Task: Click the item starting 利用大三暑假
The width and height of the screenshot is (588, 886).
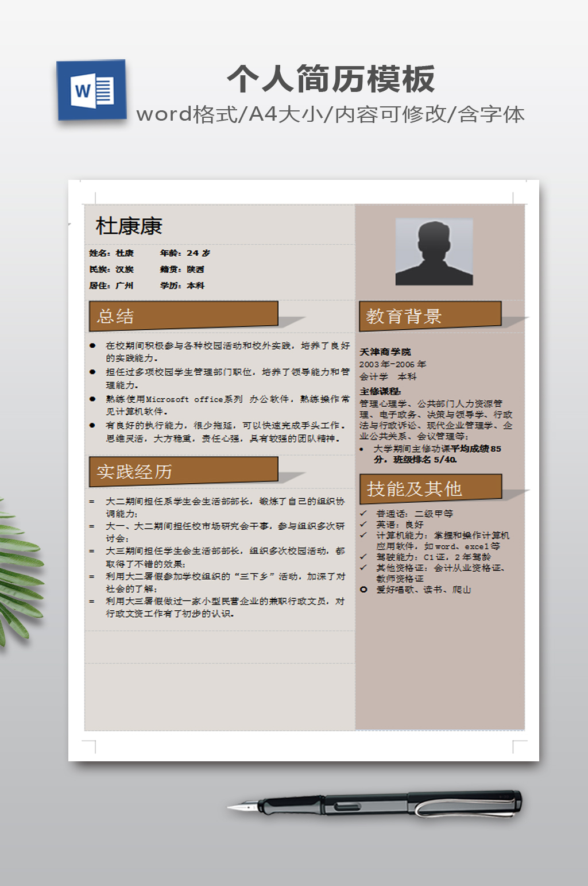Action: 225,607
